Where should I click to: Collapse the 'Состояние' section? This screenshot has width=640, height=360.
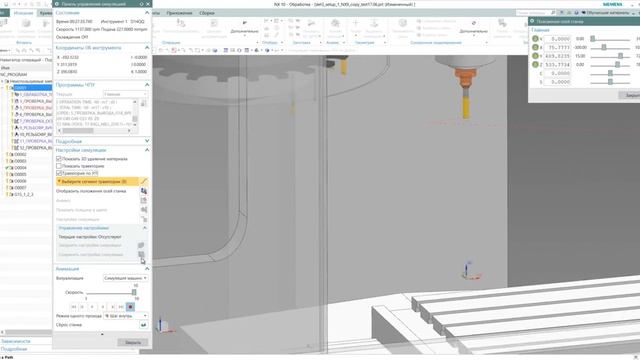(147, 13)
